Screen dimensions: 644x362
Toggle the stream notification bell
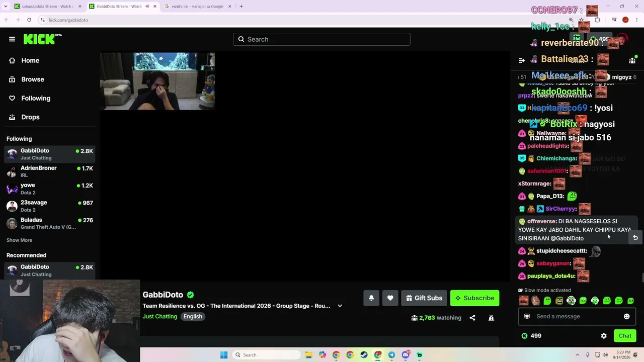(371, 298)
